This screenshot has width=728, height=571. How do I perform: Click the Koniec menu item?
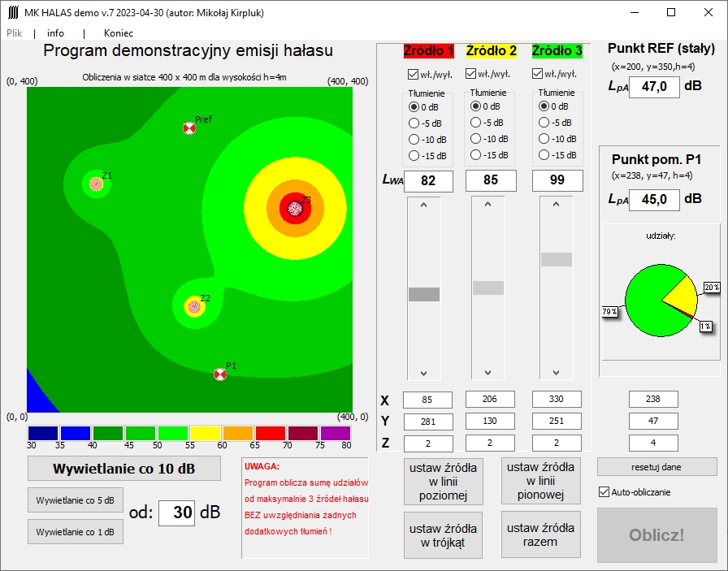click(119, 33)
